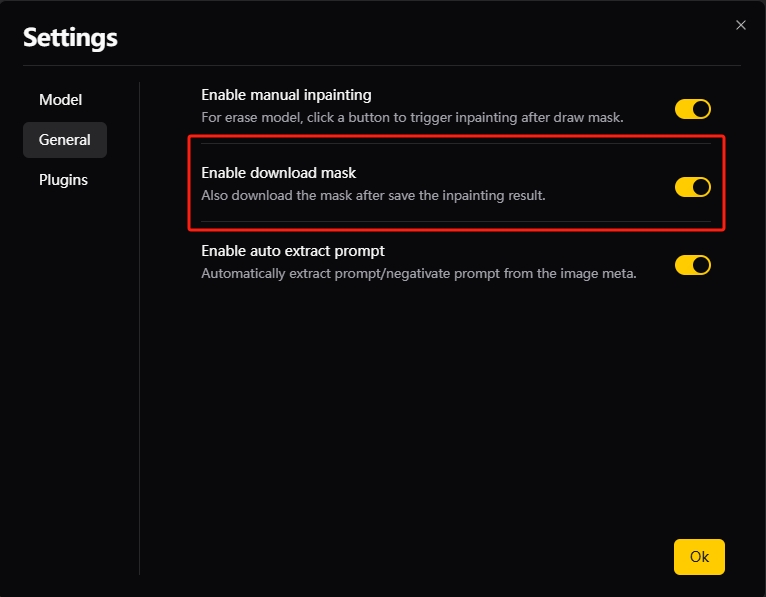The height and width of the screenshot is (597, 766).
Task: Click the "Also download the mask" description
Action: click(373, 195)
